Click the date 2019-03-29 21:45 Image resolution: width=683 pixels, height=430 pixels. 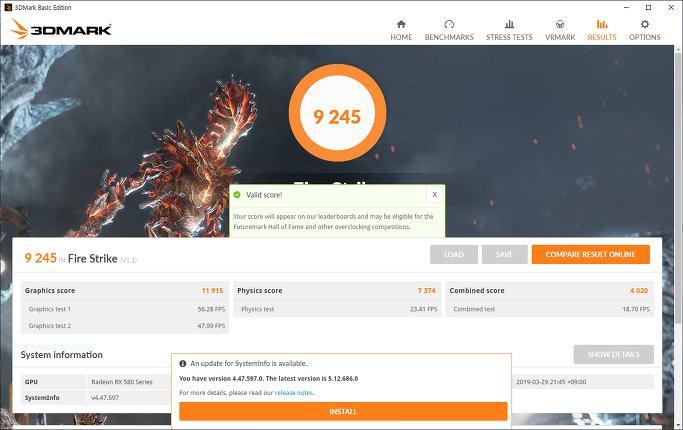pyautogui.click(x=551, y=382)
